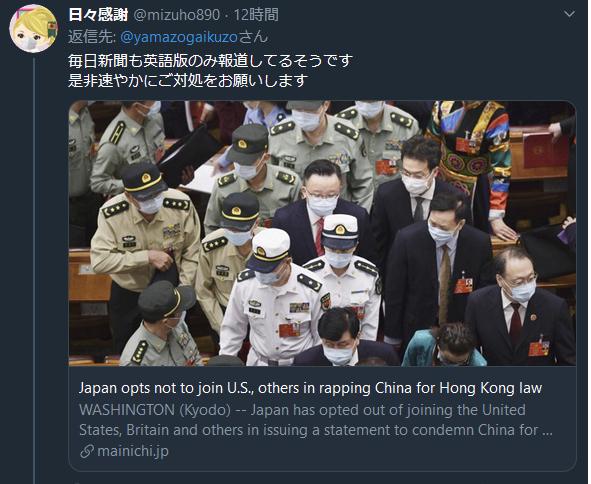Open the tweet options chevron menu
Screen dimensions: 591x484
point(569,14)
